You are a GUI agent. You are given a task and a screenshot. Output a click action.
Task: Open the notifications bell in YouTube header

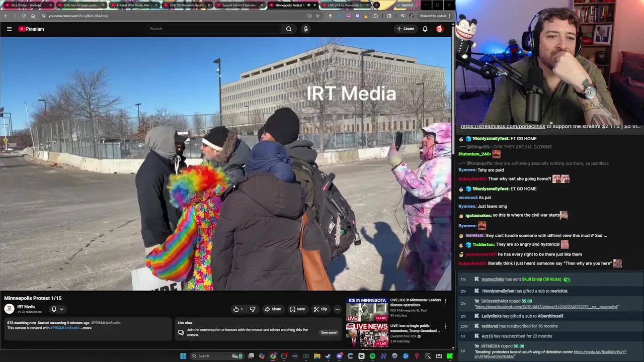425,29
